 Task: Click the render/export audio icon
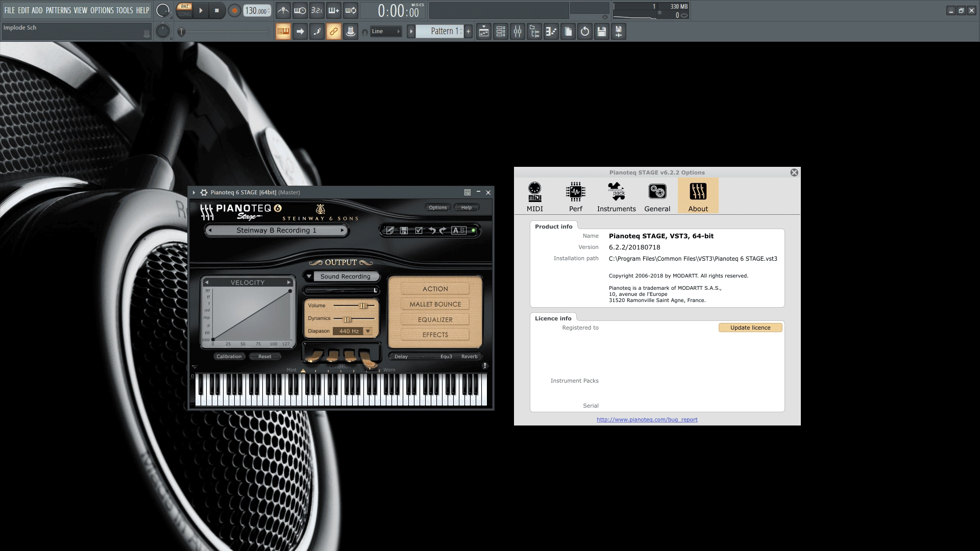pos(619,32)
